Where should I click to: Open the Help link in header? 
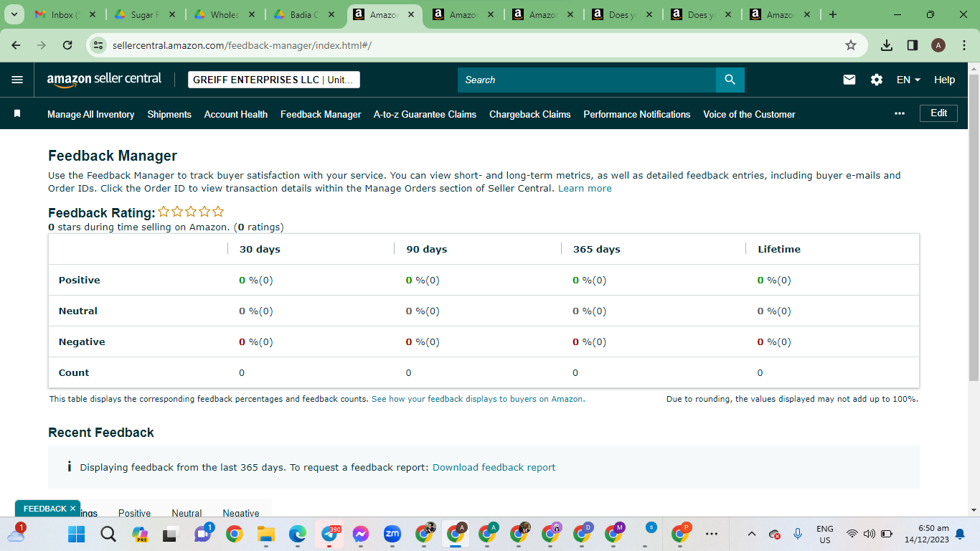(x=944, y=80)
